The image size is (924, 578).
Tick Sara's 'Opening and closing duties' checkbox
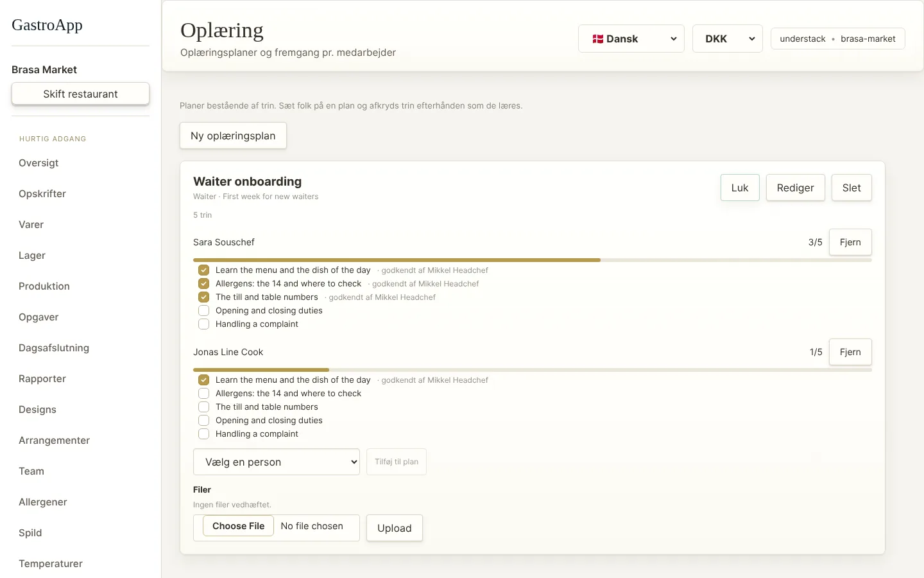[203, 311]
